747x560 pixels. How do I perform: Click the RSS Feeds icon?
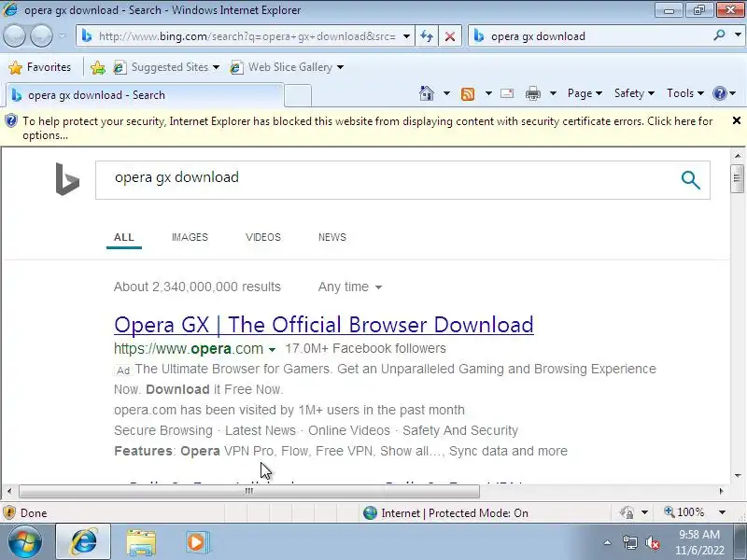click(x=468, y=94)
